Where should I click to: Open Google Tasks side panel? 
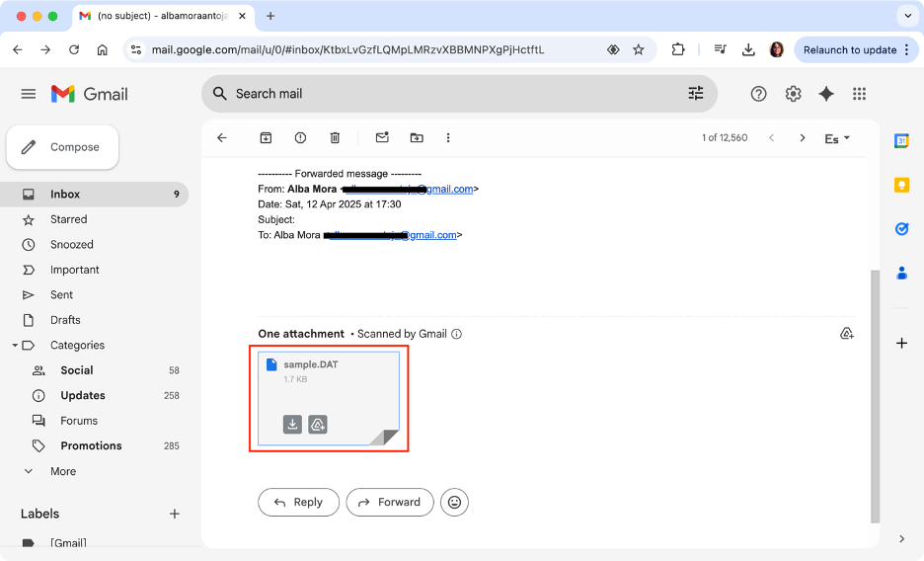(x=901, y=228)
